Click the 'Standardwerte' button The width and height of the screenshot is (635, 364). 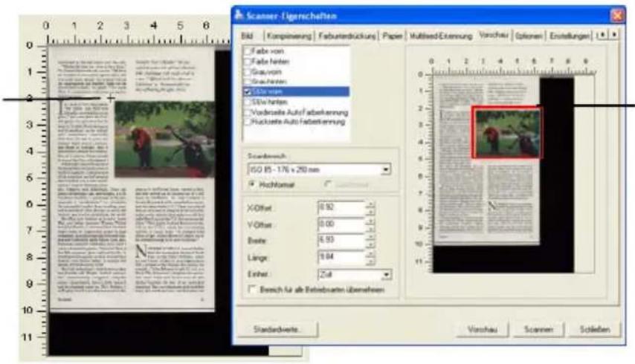click(x=278, y=329)
